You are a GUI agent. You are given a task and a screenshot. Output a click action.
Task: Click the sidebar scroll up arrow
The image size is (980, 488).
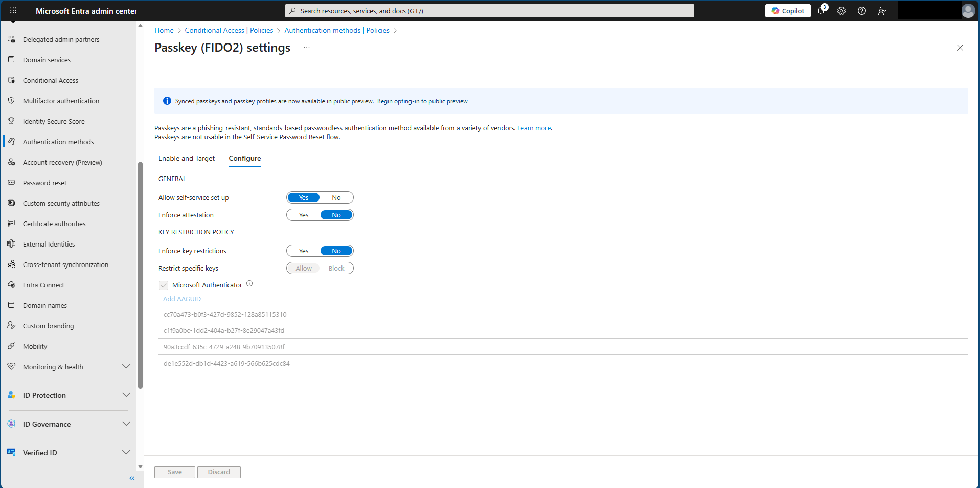(140, 26)
